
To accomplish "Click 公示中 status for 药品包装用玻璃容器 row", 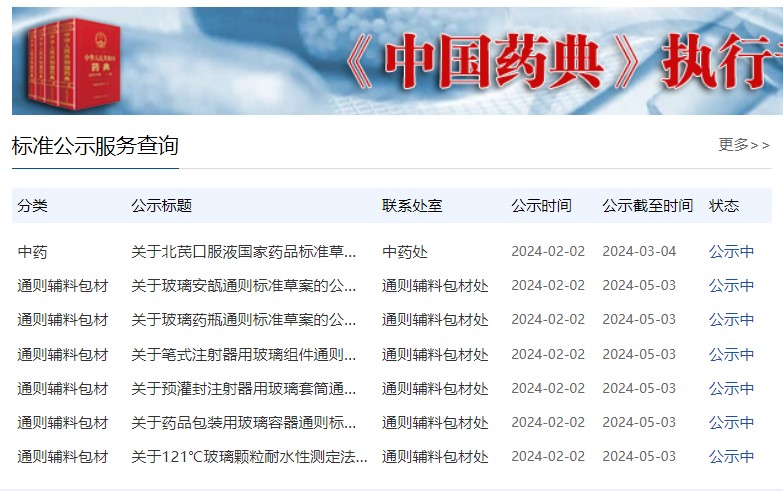I will tap(732, 423).
